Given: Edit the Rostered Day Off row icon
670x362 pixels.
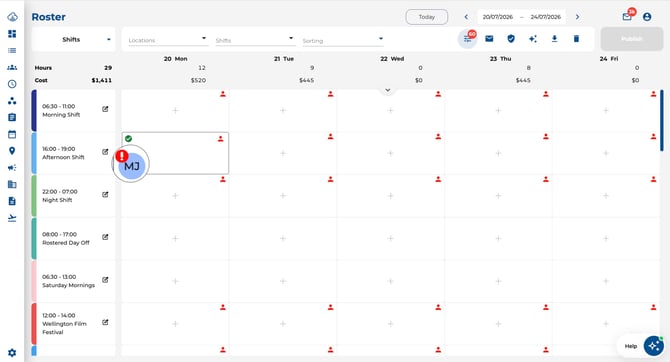Looking at the screenshot, I should [105, 237].
